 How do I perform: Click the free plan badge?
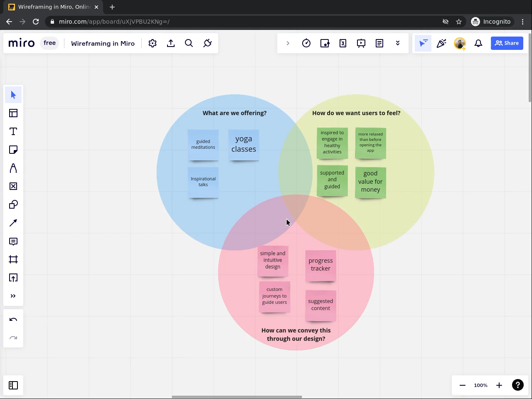(49, 43)
